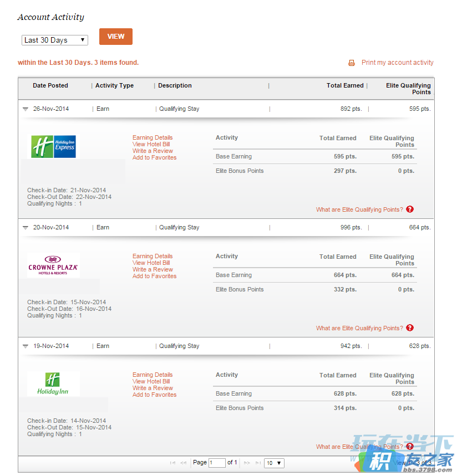Click the 297 pts. Elite Bonus value
Screen dimensions: 457x476
pos(345,171)
